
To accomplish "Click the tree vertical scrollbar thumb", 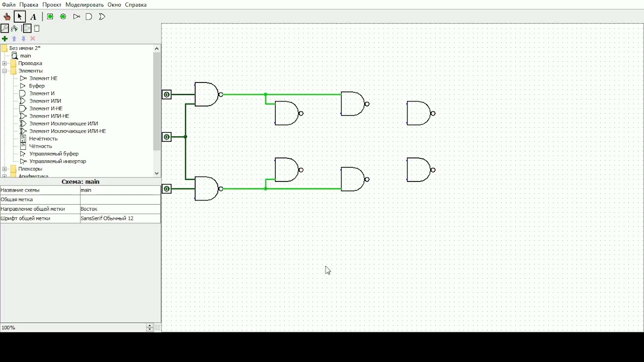I will click(x=157, y=101).
